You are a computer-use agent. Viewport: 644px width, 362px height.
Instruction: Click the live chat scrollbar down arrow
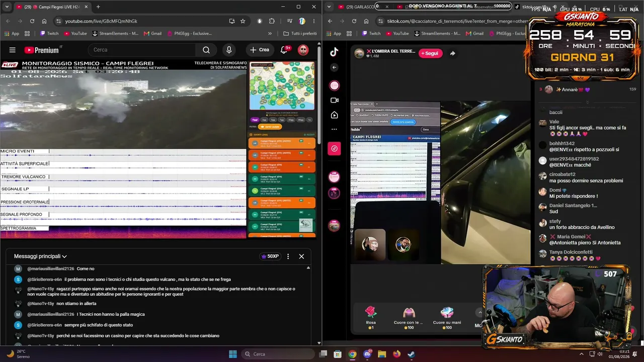click(x=319, y=343)
